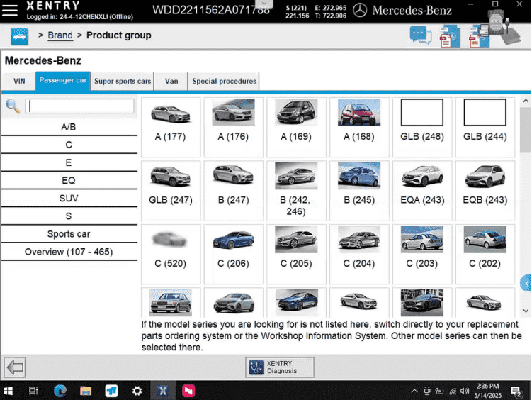Open the Super sports cars tab
Viewport: 532px width, 400px height.
pos(123,81)
